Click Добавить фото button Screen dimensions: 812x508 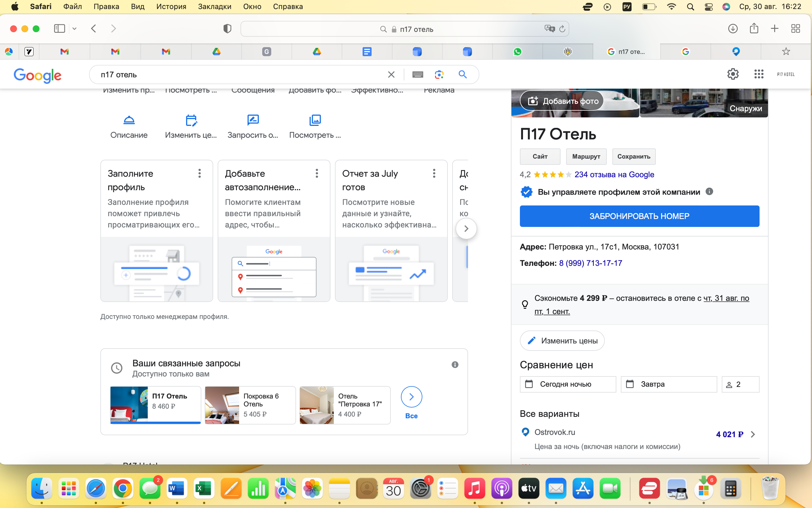click(x=562, y=101)
